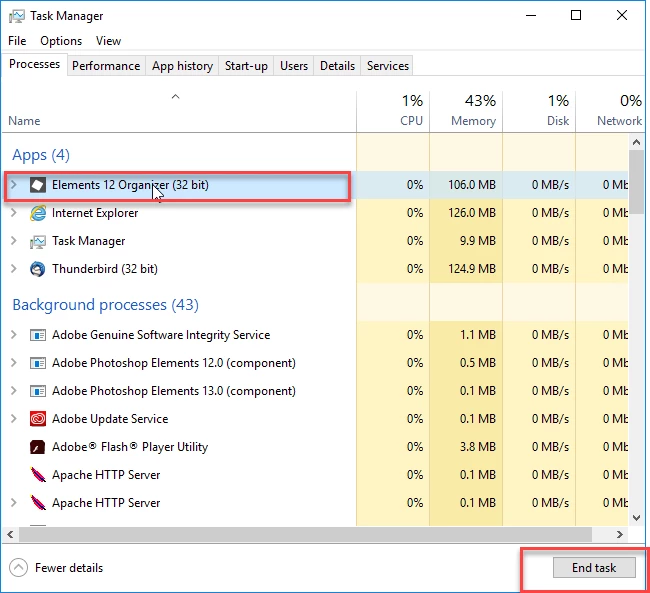The width and height of the screenshot is (650, 593).
Task: Expand Adobe Photoshop Elements 13.0 (component)
Action: pyautogui.click(x=14, y=391)
